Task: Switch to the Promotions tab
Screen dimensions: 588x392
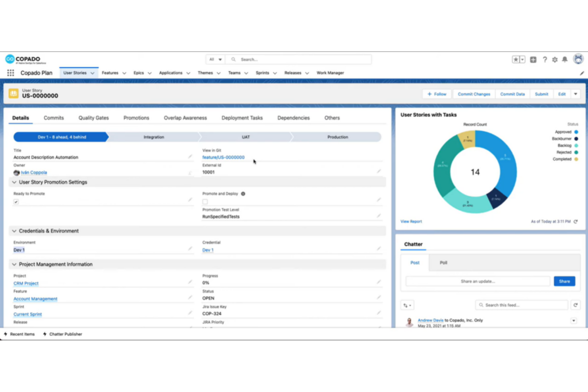Action: click(x=136, y=118)
